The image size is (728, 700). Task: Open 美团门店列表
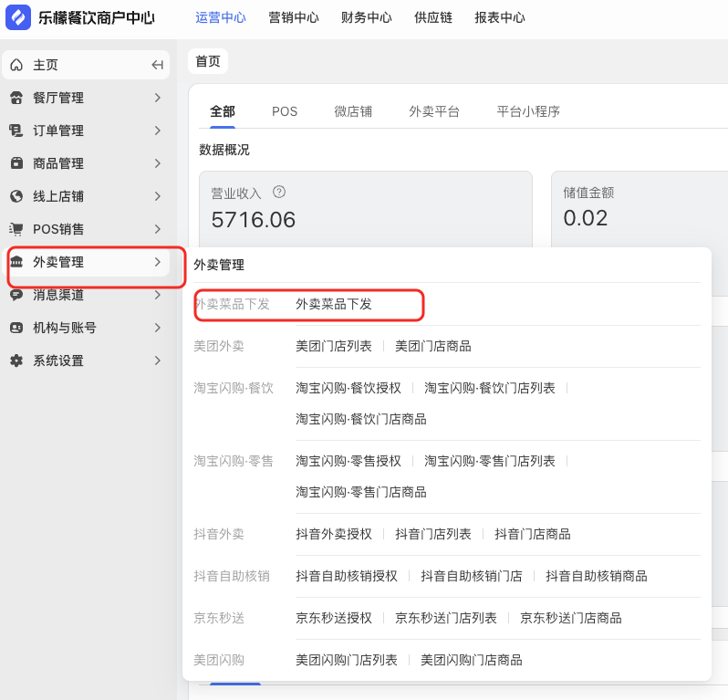pos(334,346)
